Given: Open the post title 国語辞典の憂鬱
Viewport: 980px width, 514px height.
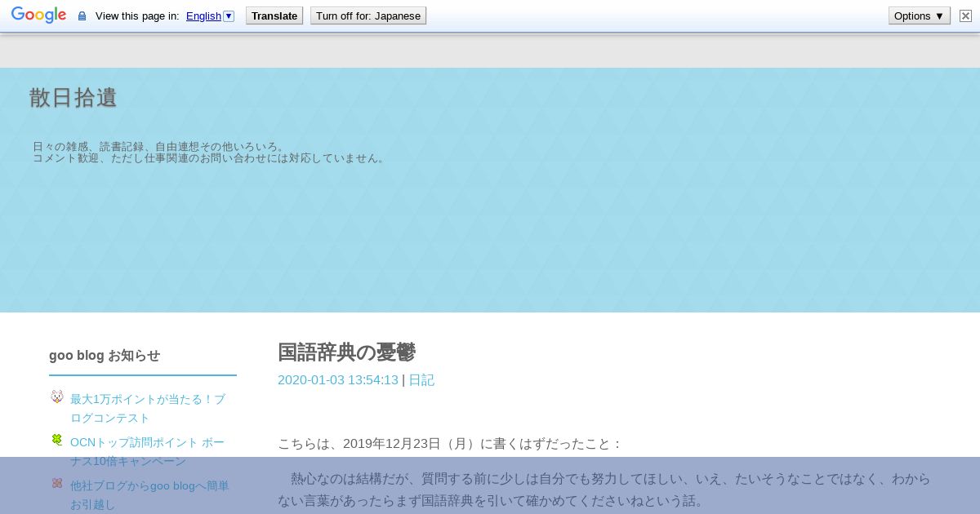Looking at the screenshot, I should click(346, 352).
